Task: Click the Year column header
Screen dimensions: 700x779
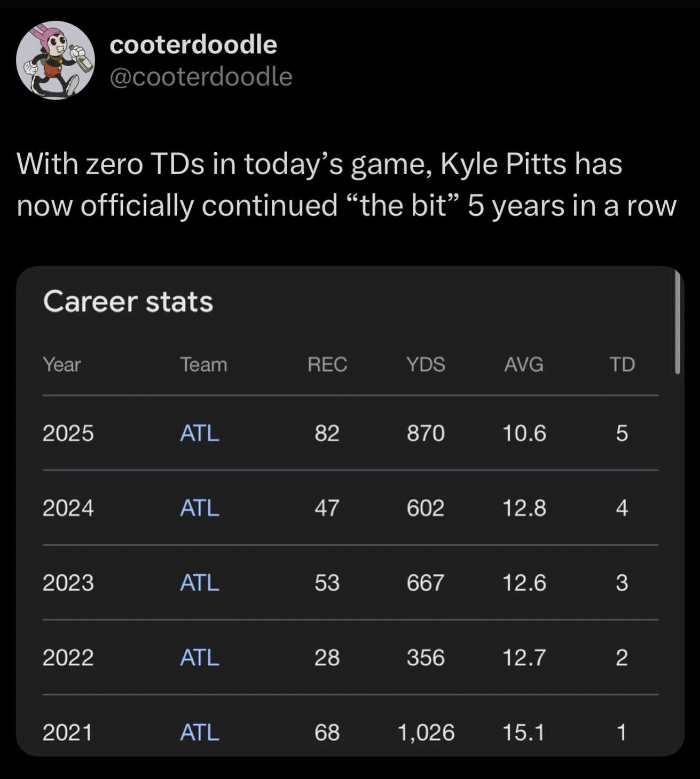Action: [x=62, y=364]
